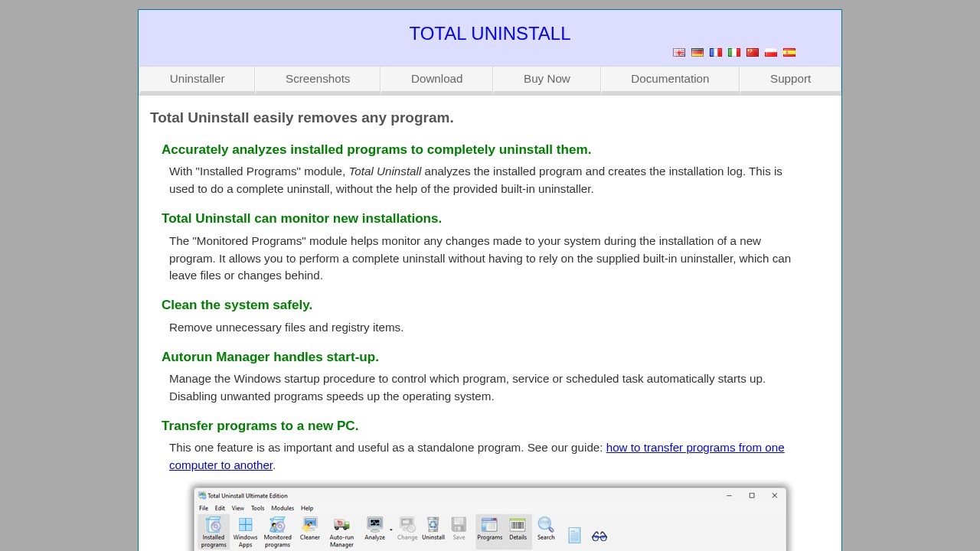980x551 pixels.
Task: Open the Auto-run Manager icon in screenshot
Action: pos(341,531)
